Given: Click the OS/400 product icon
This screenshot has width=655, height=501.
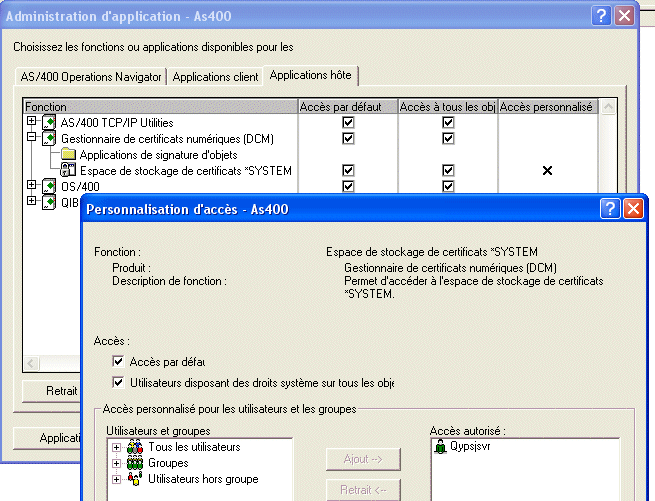Looking at the screenshot, I should point(49,186).
